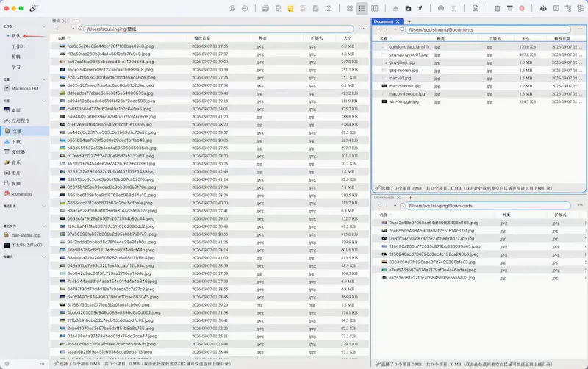The height and width of the screenshot is (369, 588).
Task: Click the copy (stacked pages) toolbar icon
Action: coord(265,8)
